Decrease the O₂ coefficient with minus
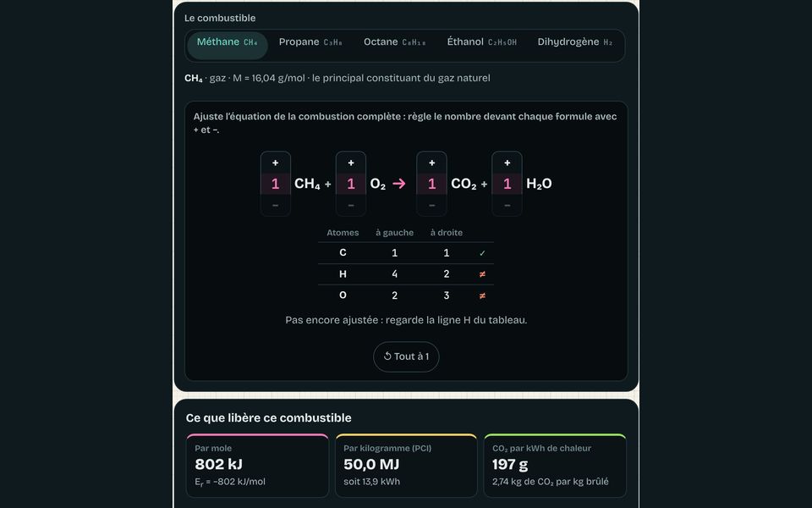 pos(351,206)
